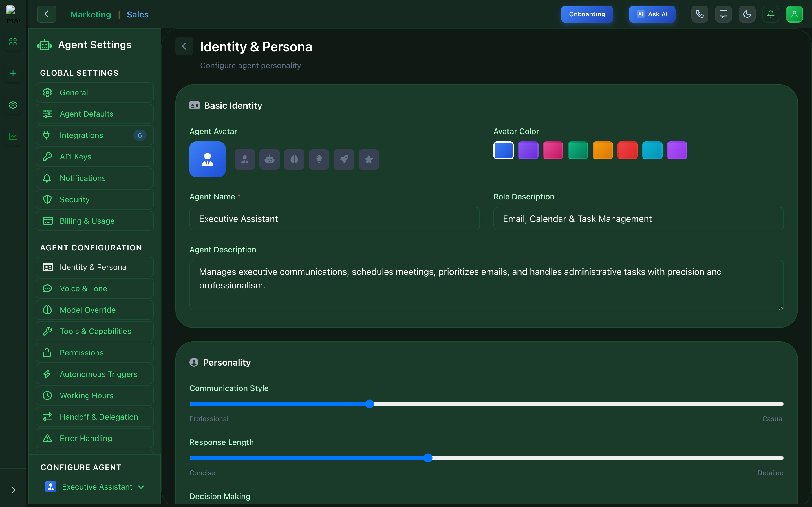The height and width of the screenshot is (507, 812).
Task: Select the robot avatar icon
Action: tap(269, 159)
